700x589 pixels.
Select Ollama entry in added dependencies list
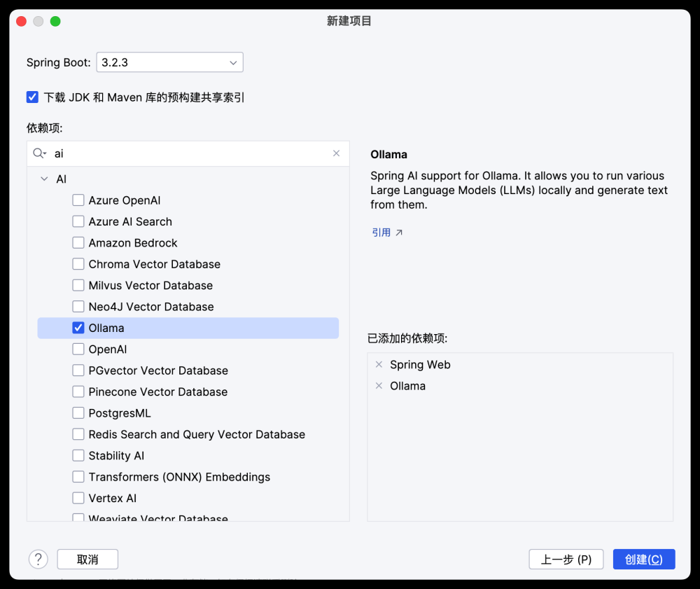[407, 386]
